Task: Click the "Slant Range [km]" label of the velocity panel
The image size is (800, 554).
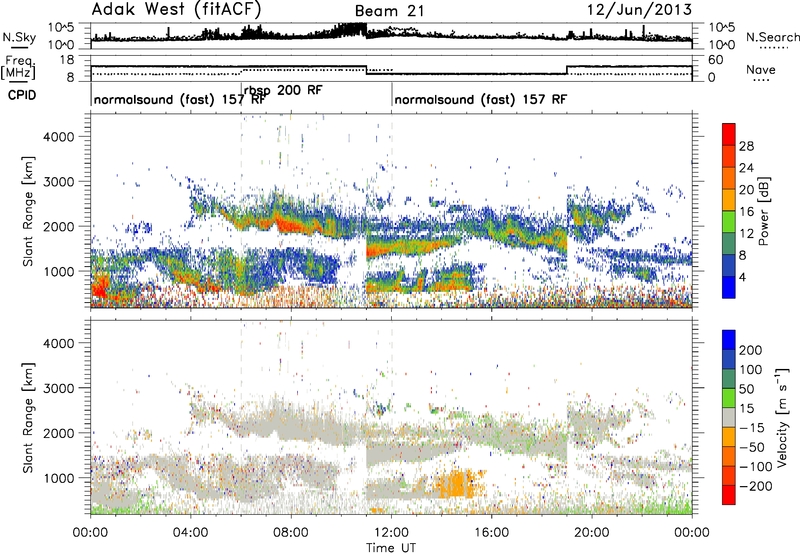Action: [28, 418]
